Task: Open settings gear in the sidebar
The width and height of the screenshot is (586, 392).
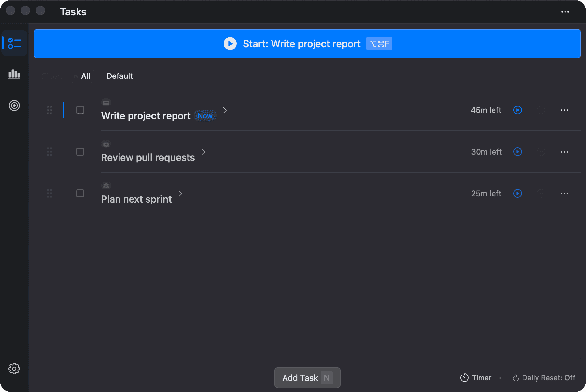Action: (x=14, y=369)
